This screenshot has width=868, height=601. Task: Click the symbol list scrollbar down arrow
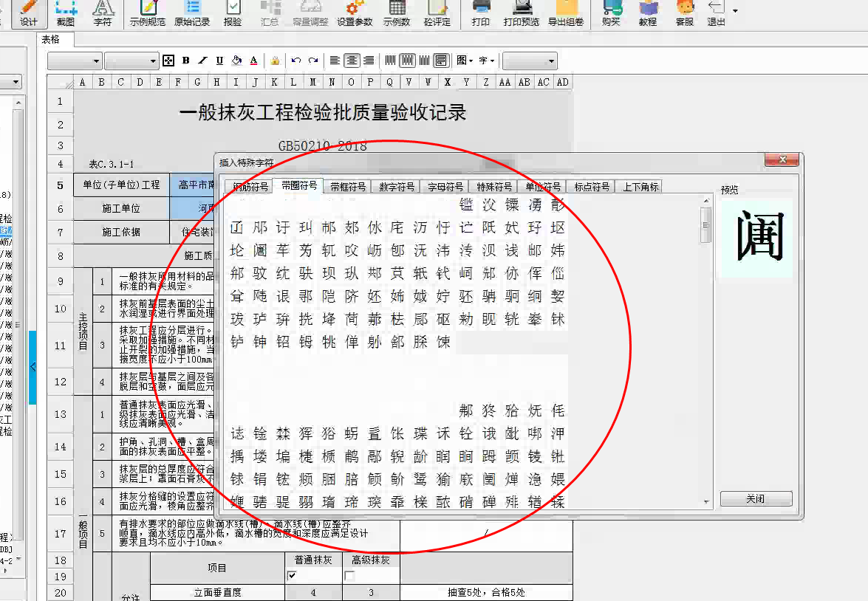706,502
